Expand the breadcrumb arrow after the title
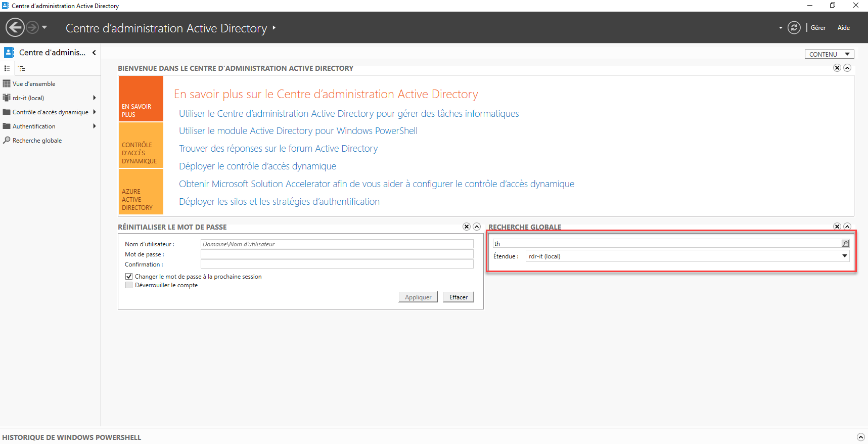 [x=274, y=28]
